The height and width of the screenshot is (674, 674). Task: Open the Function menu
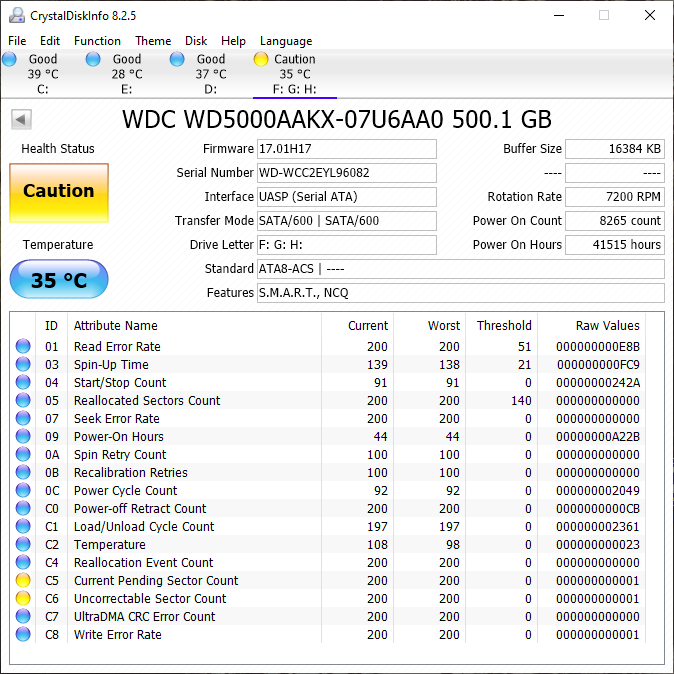(97, 41)
